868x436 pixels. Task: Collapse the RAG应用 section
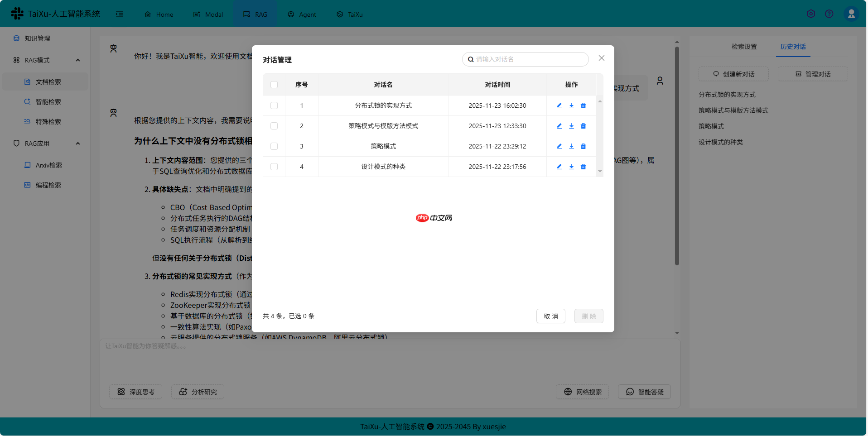78,143
